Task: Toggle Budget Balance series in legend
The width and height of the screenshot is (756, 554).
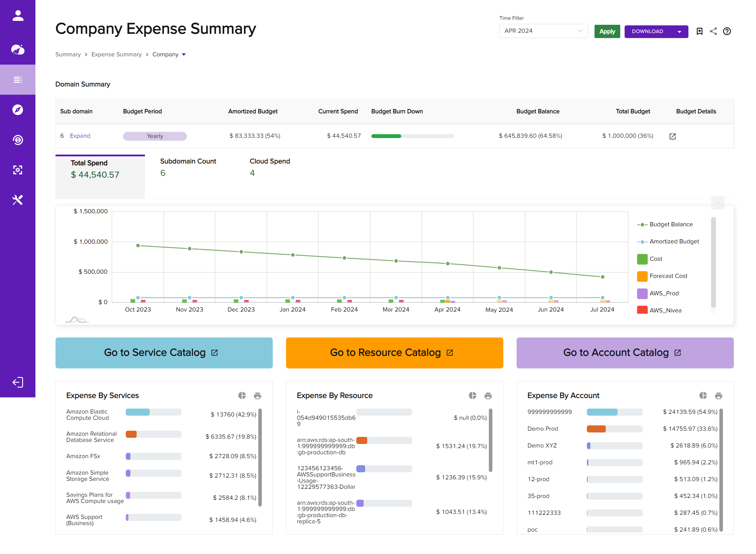Action: [665, 224]
